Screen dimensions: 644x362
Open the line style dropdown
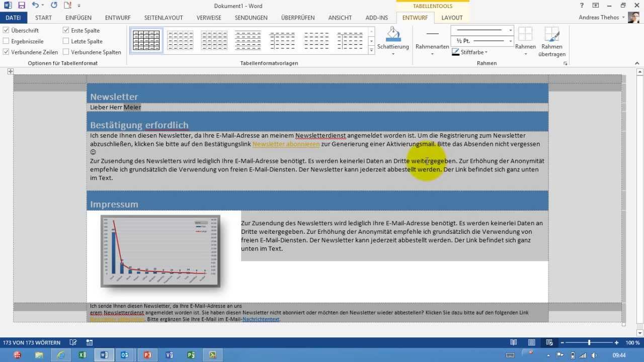pos(511,30)
